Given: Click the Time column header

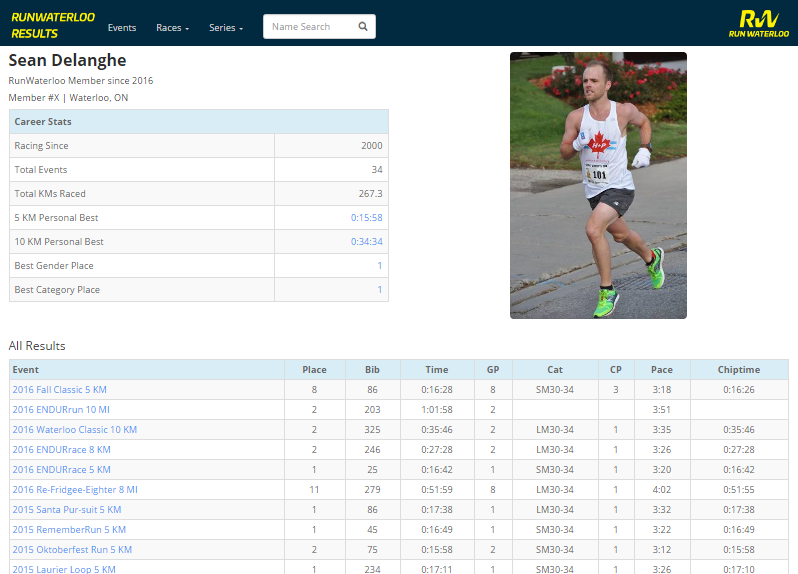Looking at the screenshot, I should click(x=437, y=370).
